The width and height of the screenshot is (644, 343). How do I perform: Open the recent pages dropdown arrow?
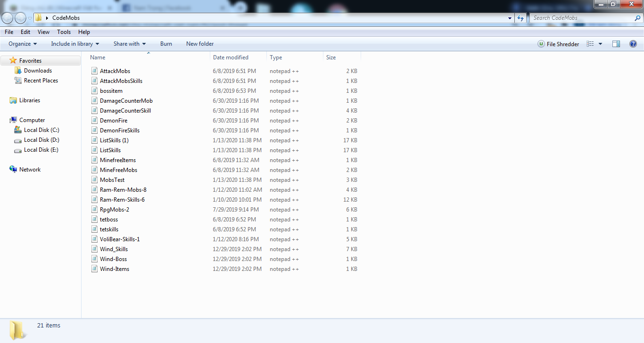coord(30,18)
